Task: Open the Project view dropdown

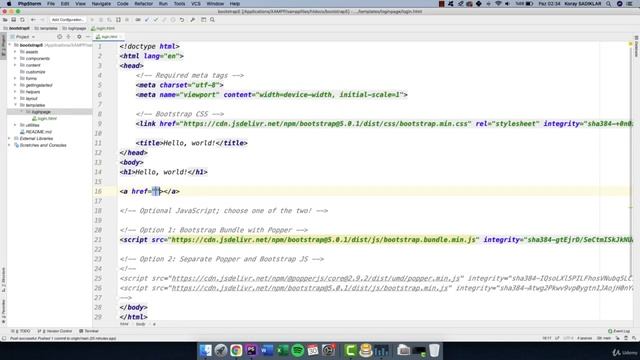Action: (x=24, y=37)
